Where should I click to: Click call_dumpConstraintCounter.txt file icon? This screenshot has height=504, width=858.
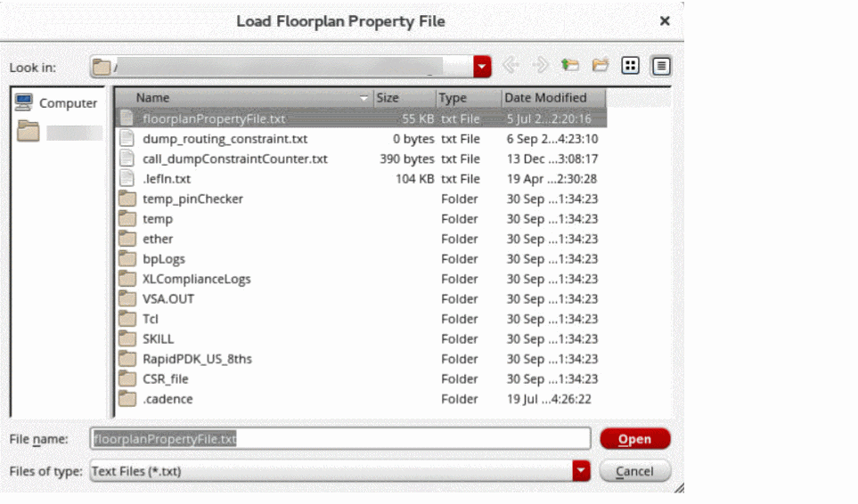click(x=127, y=159)
